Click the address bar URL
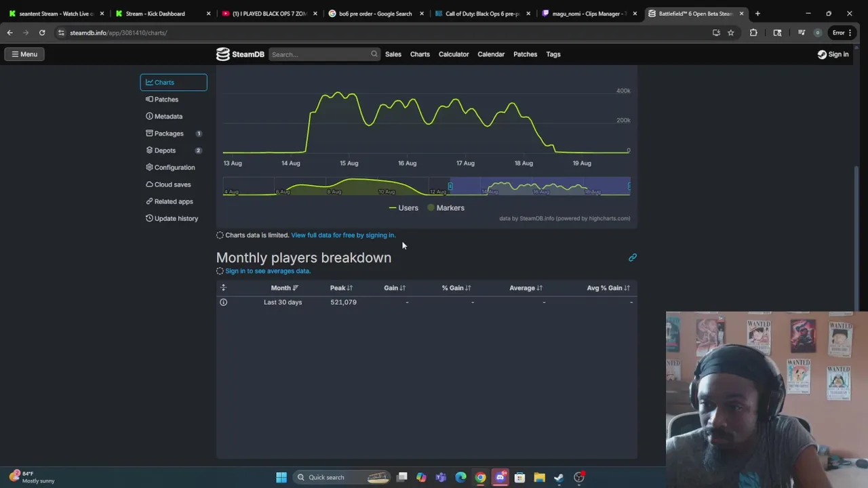 [118, 33]
